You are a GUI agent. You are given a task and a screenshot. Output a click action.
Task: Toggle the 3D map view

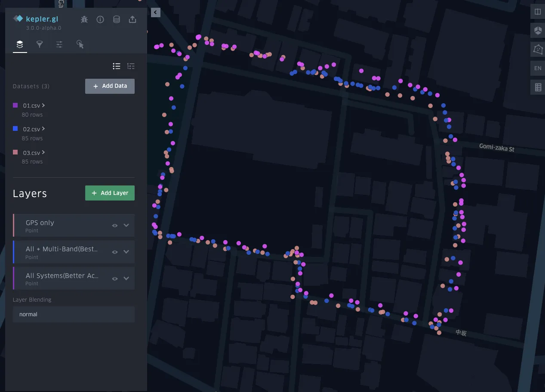pyautogui.click(x=538, y=31)
